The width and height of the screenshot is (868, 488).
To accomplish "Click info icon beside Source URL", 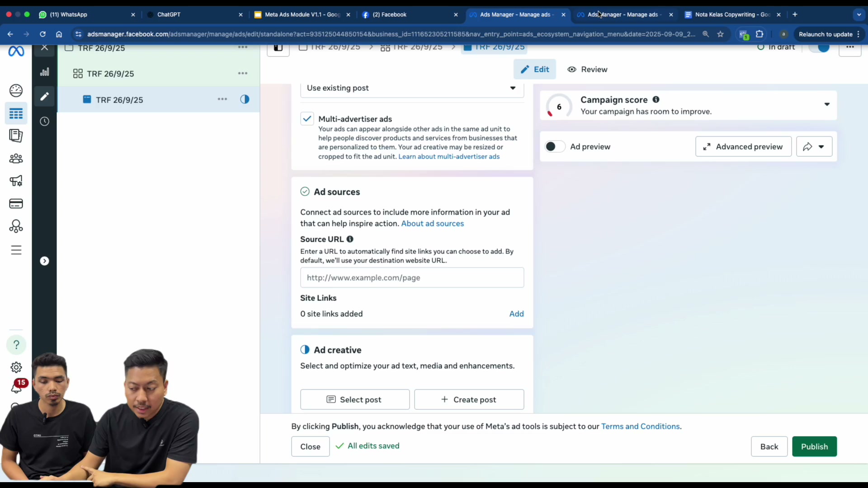I will tap(350, 239).
